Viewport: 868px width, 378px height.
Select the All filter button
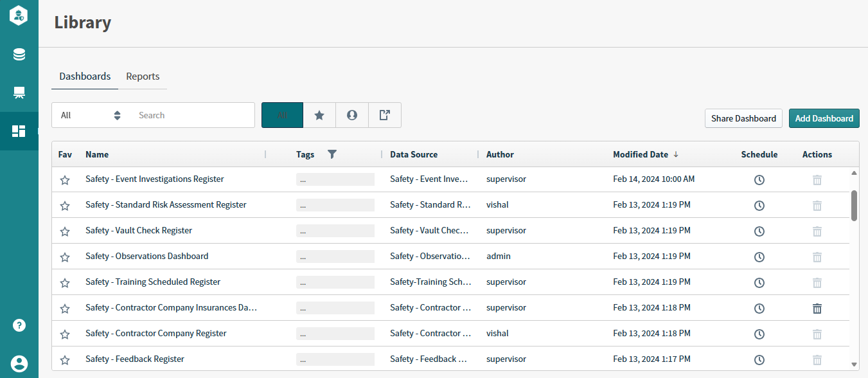(282, 115)
